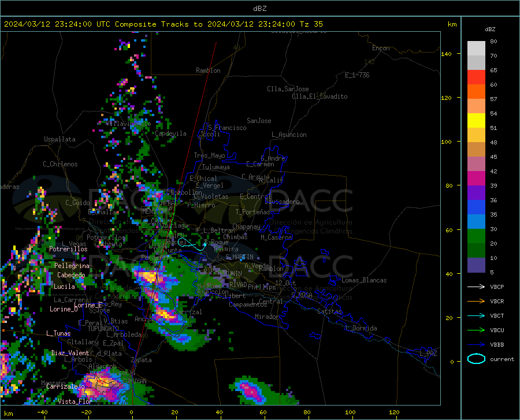Click the 'TUPUNGATO' map label

(x=103, y=329)
